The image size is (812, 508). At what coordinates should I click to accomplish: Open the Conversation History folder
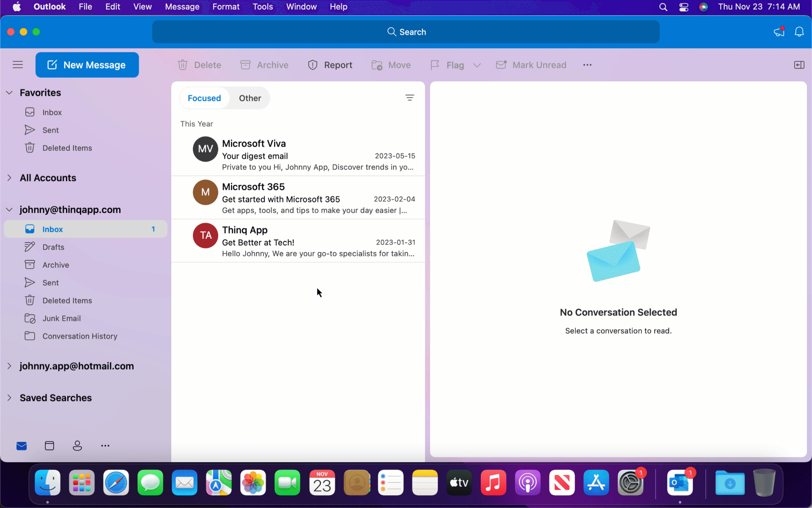[x=85, y=336]
